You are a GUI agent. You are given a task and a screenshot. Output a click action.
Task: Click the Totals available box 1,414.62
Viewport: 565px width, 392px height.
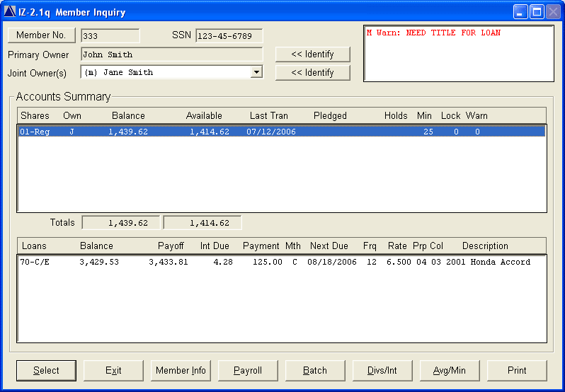point(202,223)
